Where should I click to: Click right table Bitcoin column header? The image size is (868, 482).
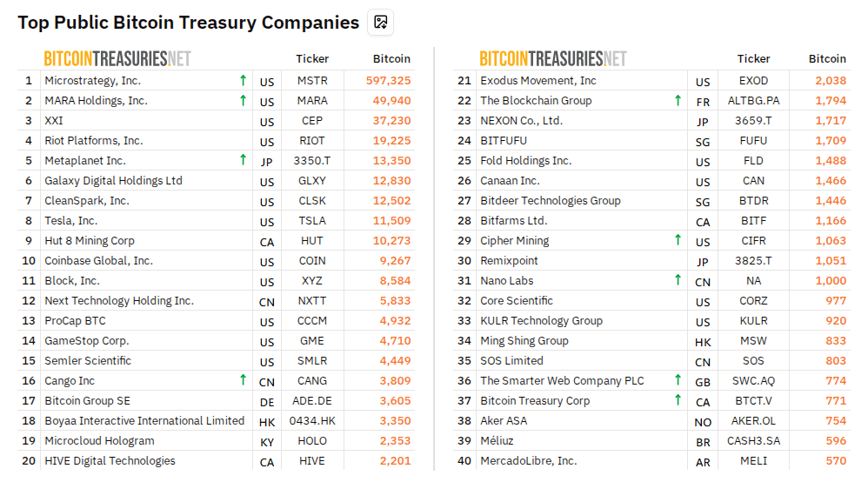click(x=827, y=58)
